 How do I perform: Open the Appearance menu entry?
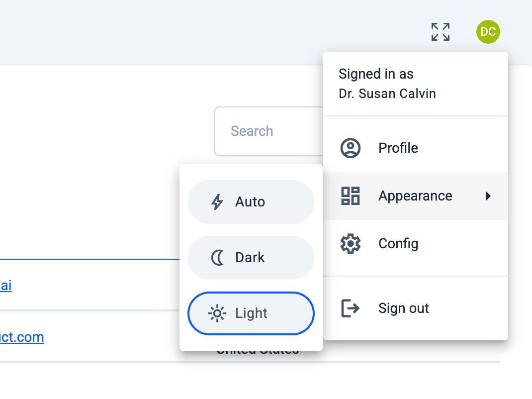[x=415, y=196]
